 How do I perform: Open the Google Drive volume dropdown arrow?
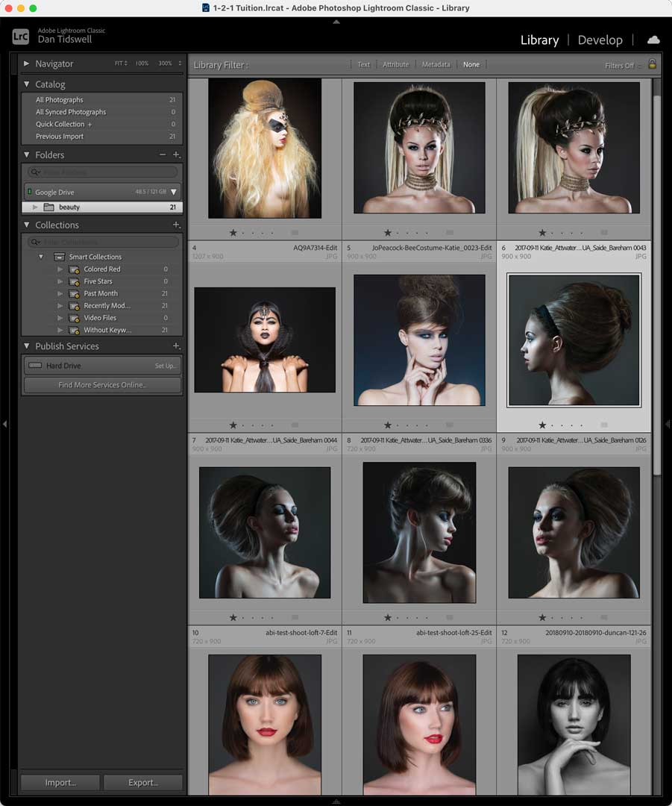[175, 192]
